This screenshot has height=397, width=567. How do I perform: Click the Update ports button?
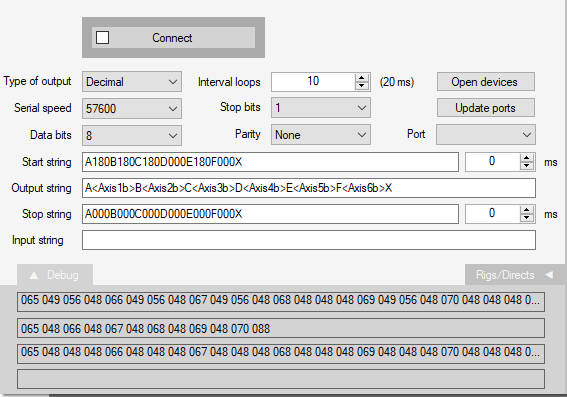(486, 108)
